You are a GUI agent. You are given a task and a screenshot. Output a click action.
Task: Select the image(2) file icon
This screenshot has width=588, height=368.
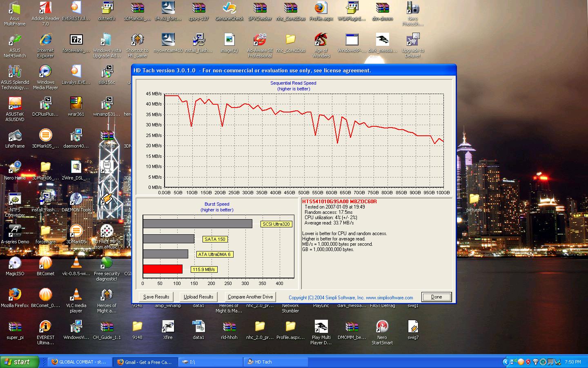229,43
